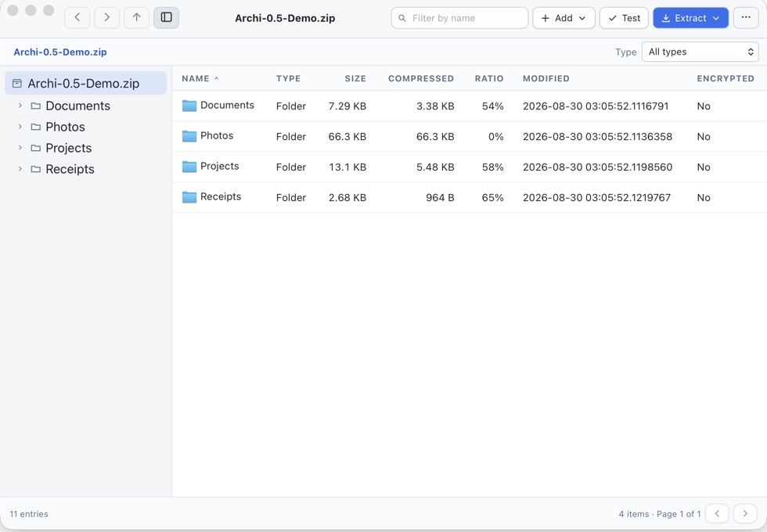
Task: Open the more options ellipsis menu
Action: point(745,18)
